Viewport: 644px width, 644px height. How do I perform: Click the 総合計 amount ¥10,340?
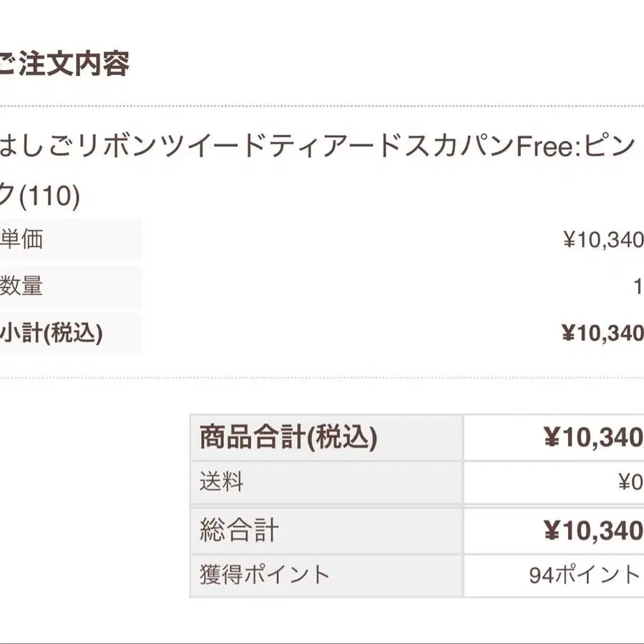(592, 531)
